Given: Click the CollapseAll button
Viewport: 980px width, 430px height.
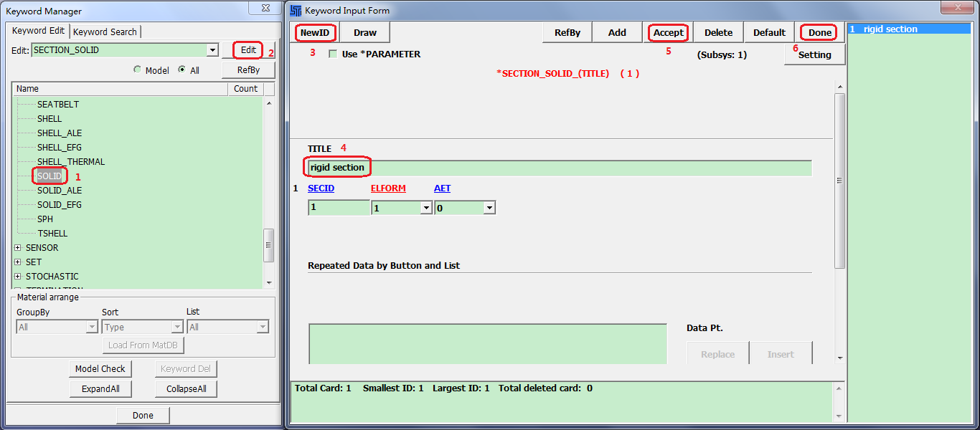Looking at the screenshot, I should [186, 389].
